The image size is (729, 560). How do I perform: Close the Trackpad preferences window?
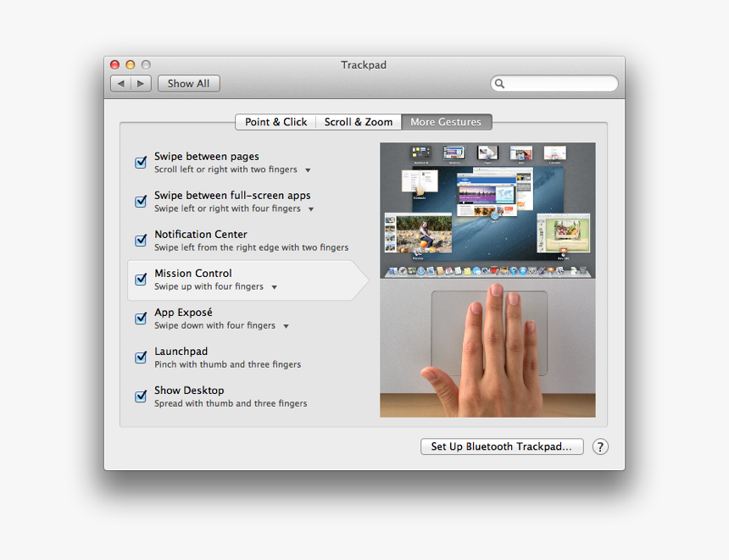tap(115, 64)
